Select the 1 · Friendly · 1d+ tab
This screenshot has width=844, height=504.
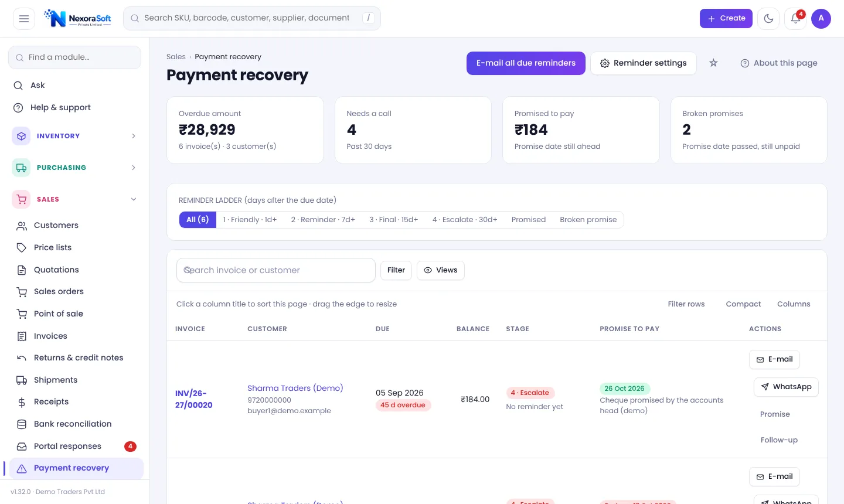point(250,220)
